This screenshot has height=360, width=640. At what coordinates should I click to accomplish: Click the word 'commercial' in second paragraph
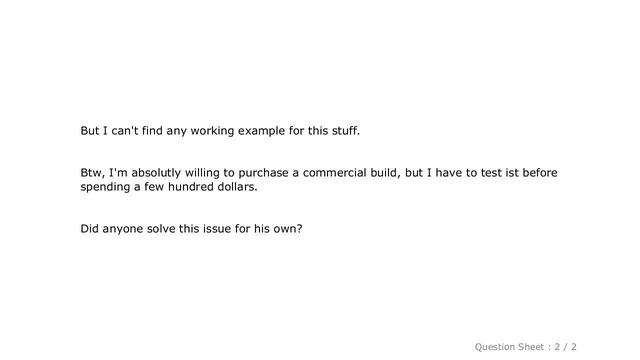click(335, 173)
